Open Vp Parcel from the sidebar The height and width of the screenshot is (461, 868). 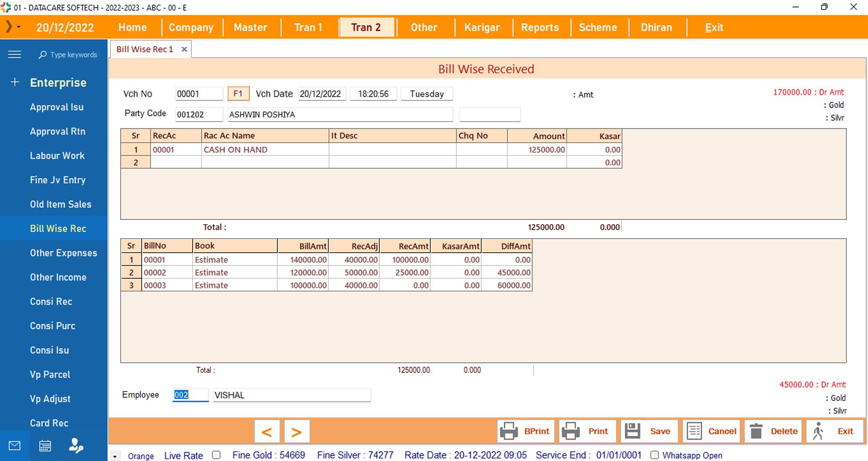tap(54, 375)
